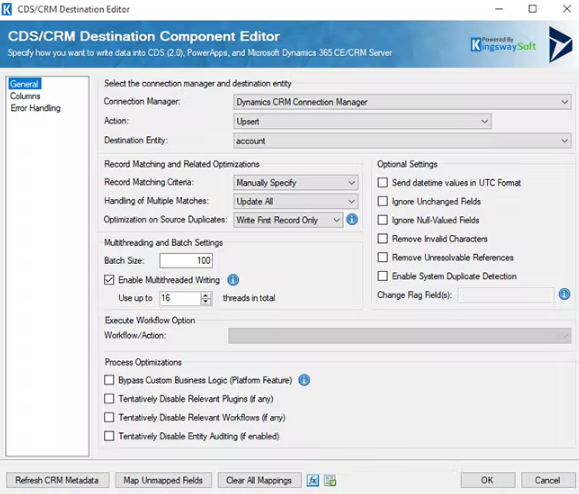
Task: Click the Batch Size input field
Action: (x=186, y=261)
